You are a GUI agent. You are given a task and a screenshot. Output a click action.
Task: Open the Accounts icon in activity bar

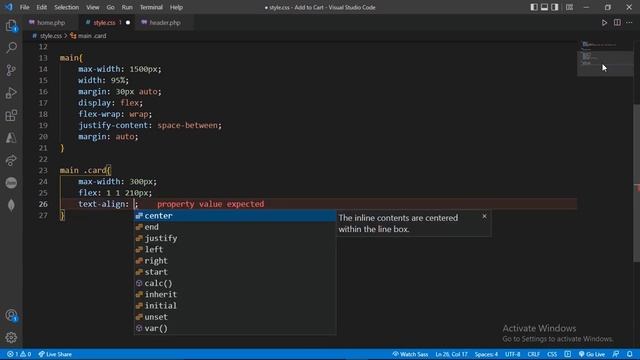coord(11,315)
